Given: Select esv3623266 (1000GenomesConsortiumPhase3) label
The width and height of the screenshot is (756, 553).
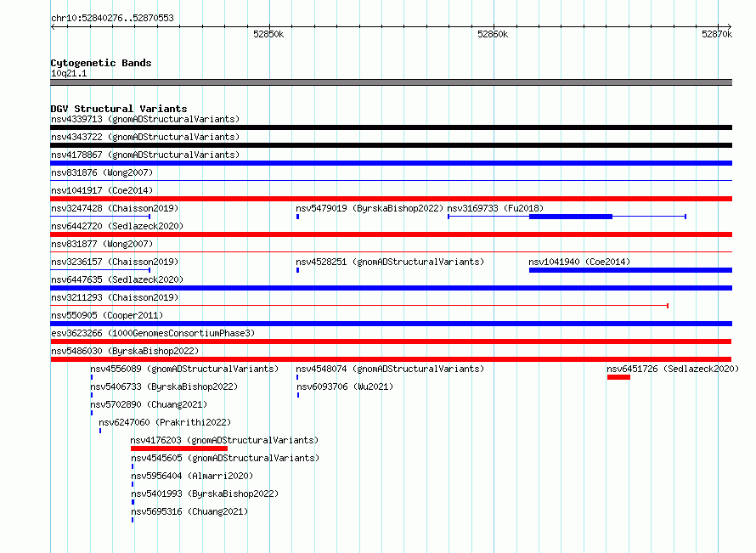Looking at the screenshot, I should pos(153,333).
